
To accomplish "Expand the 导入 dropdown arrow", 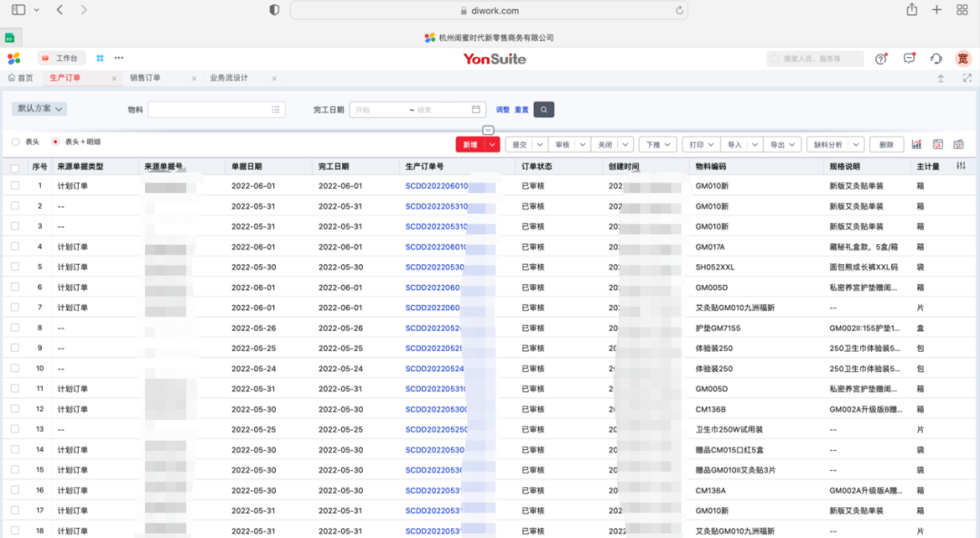I will 755,144.
